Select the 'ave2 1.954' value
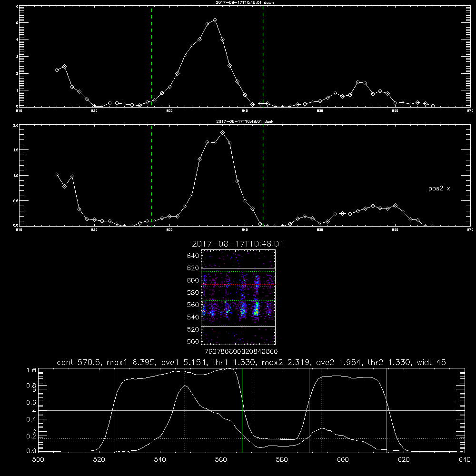Image resolution: width=476 pixels, height=476 pixels. (339, 362)
